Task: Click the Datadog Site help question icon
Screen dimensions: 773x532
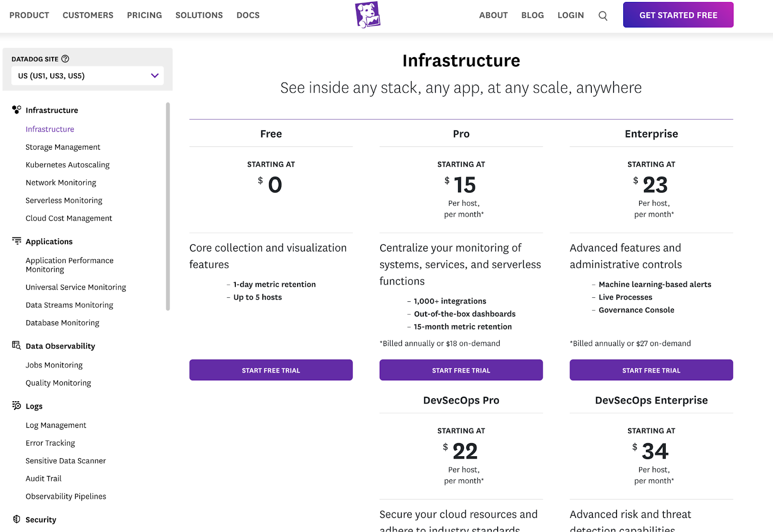Action: coord(65,59)
